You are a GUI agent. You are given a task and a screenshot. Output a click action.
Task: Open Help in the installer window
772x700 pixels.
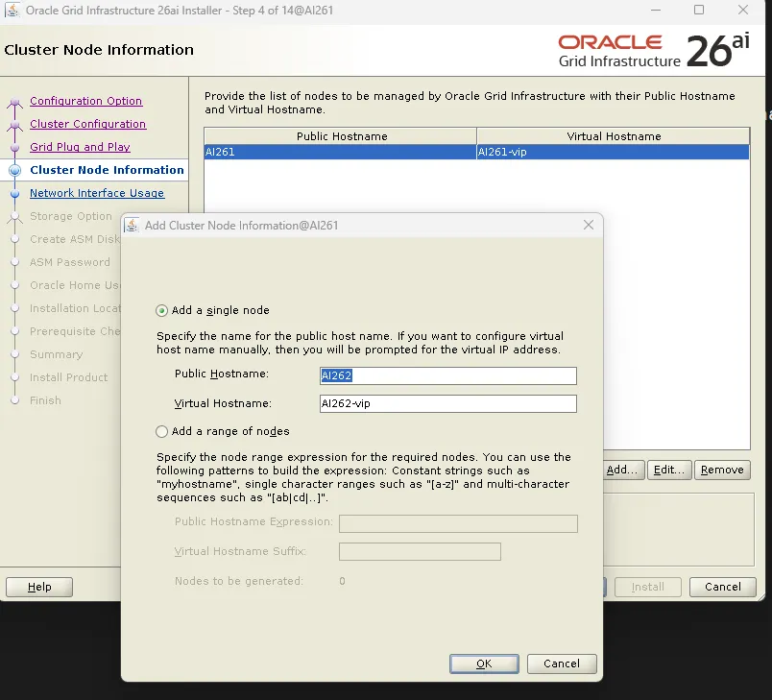pos(39,588)
